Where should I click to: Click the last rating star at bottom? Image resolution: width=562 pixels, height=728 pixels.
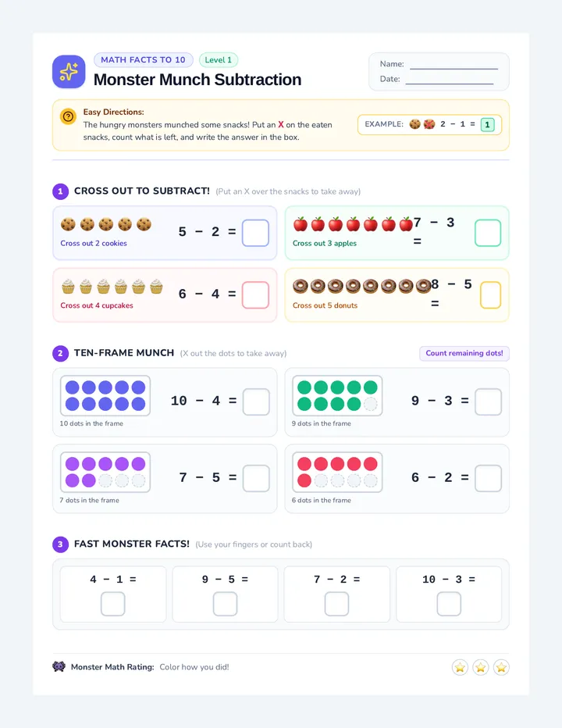pos(501,667)
